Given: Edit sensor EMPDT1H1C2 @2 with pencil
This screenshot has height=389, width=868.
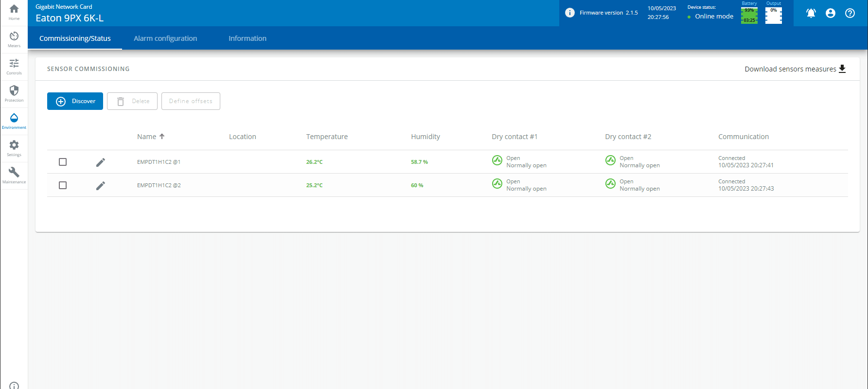Looking at the screenshot, I should (101, 186).
